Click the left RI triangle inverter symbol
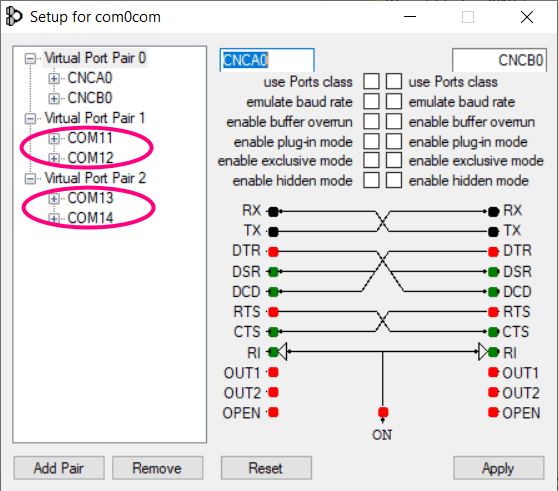 click(282, 352)
